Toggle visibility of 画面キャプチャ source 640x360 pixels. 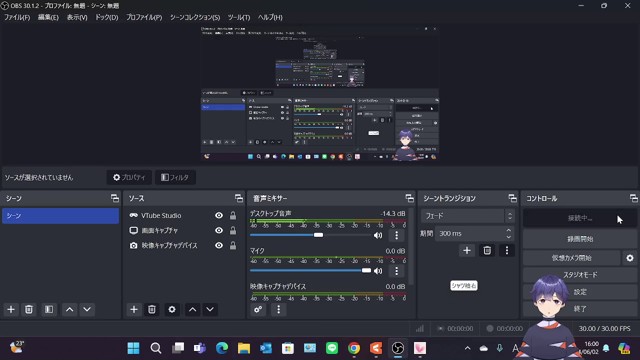click(219, 231)
